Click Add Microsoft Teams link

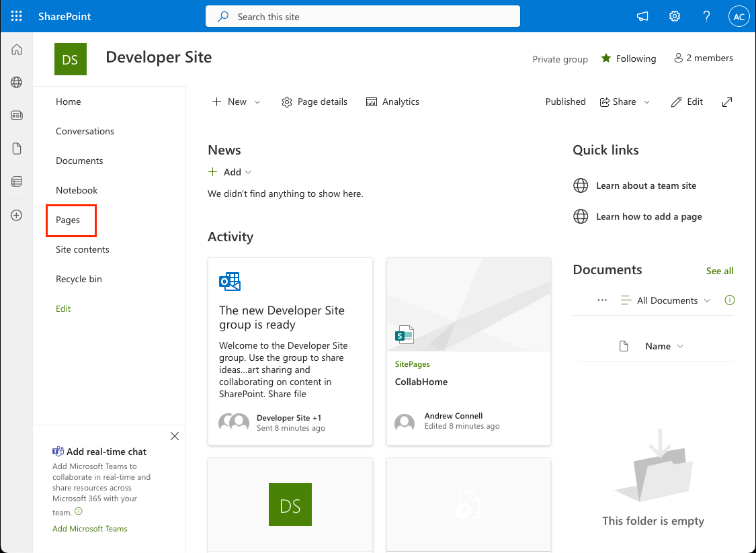tap(89, 529)
